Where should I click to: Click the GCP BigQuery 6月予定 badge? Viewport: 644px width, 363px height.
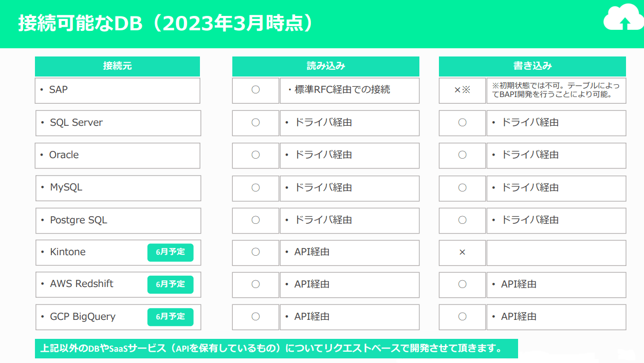(170, 317)
